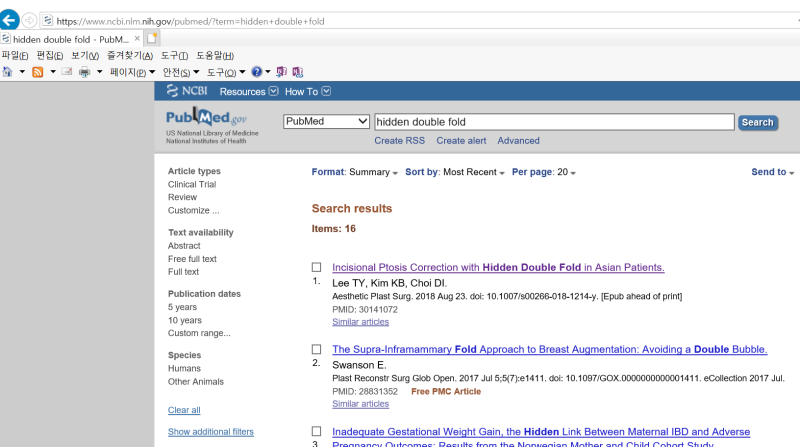This screenshot has height=447, width=800.
Task: Click the Free PMC Article label
Action: tap(446, 391)
